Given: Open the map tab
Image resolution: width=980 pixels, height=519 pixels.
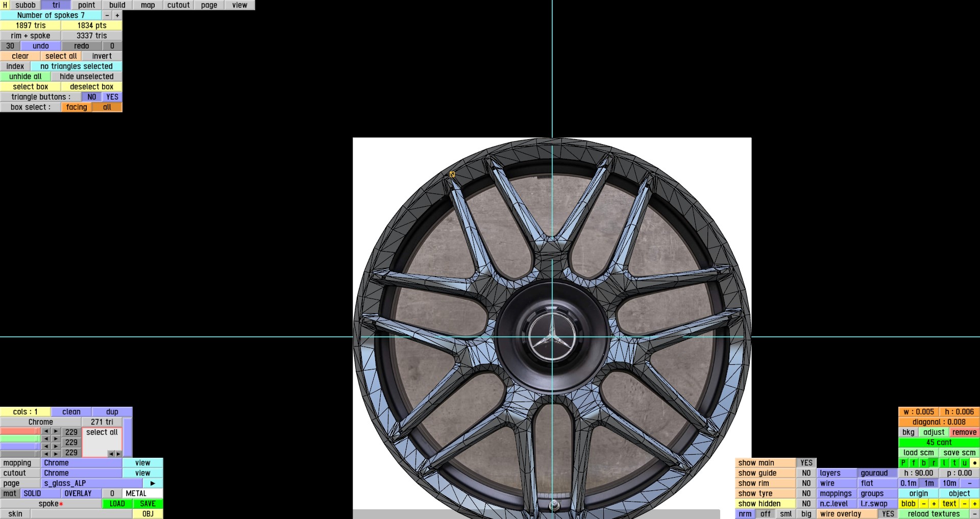Looking at the screenshot, I should [x=148, y=5].
